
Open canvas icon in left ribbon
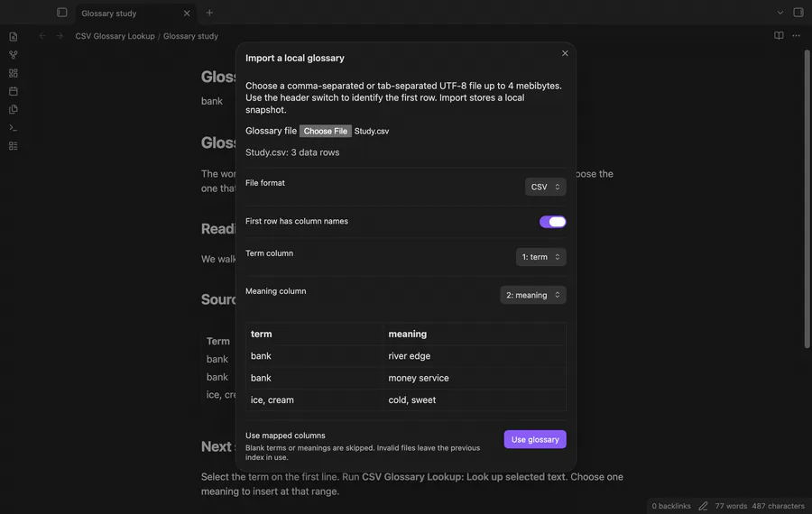(14, 73)
